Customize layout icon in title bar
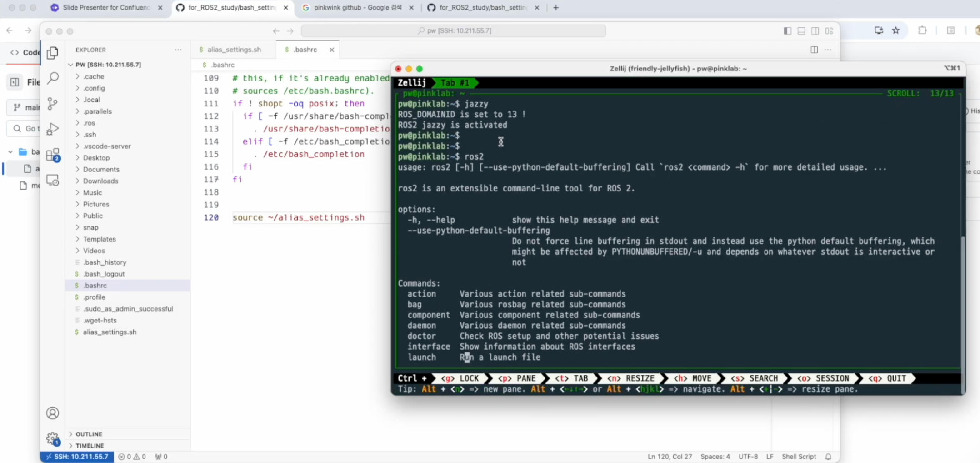 click(829, 31)
